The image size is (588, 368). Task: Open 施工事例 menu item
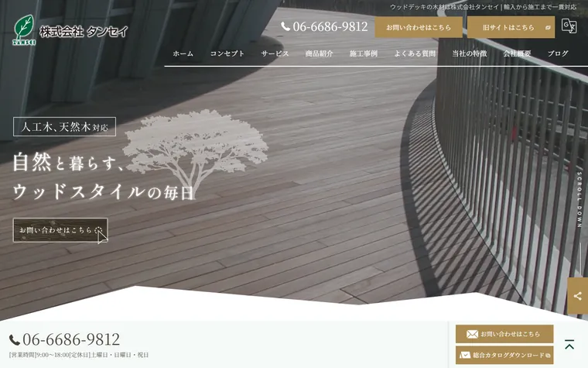coord(364,53)
